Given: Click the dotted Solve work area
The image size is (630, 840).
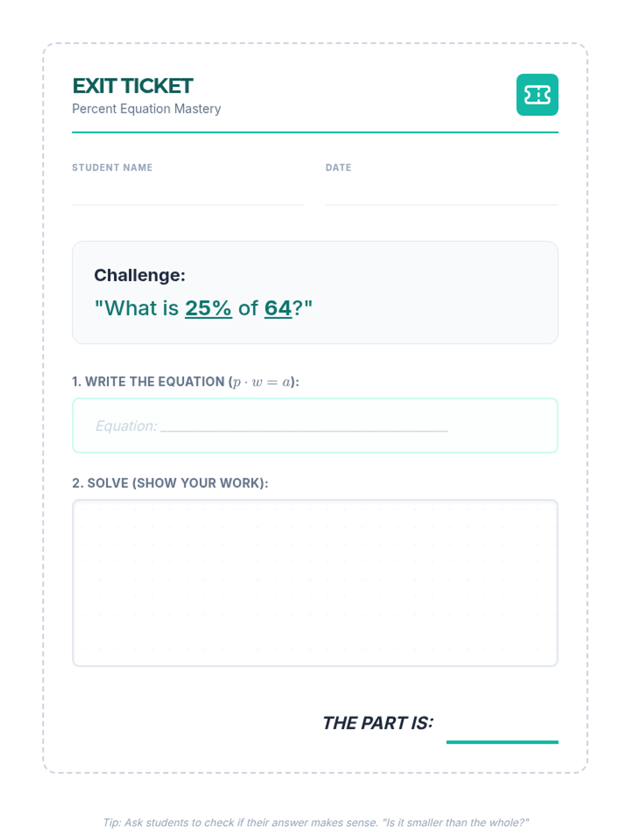Looking at the screenshot, I should (315, 583).
